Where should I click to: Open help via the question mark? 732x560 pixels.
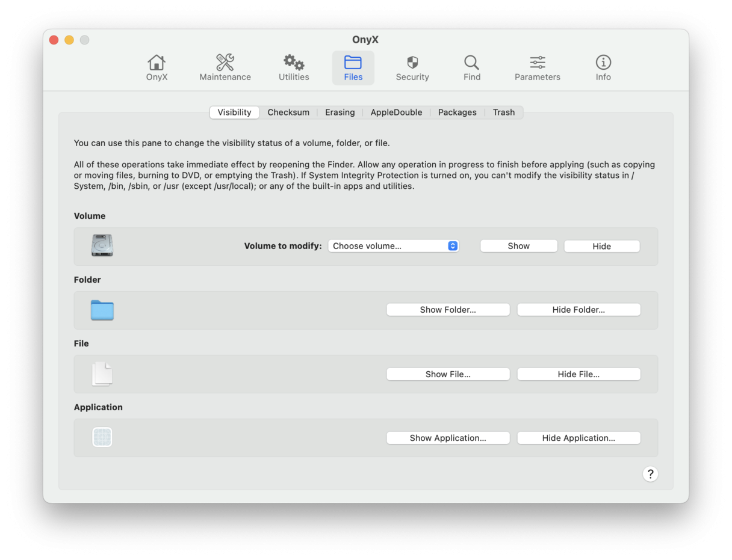pyautogui.click(x=651, y=474)
